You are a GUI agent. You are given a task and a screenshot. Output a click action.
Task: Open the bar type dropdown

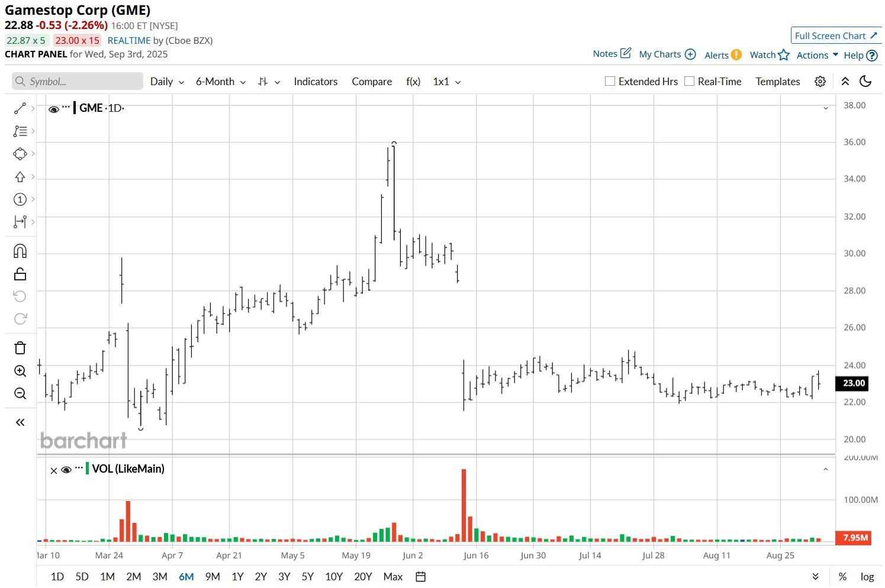pyautogui.click(x=269, y=82)
